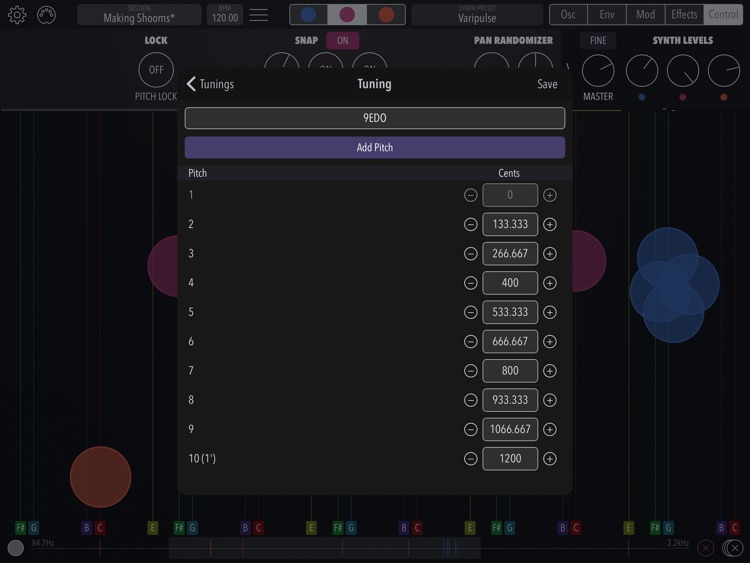The height and width of the screenshot is (563, 750).
Task: Select the blue synth color swatch
Action: (309, 15)
